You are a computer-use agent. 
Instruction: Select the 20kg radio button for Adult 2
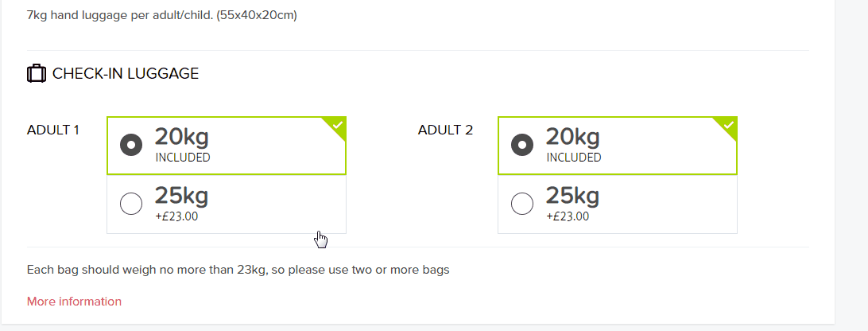coord(521,145)
